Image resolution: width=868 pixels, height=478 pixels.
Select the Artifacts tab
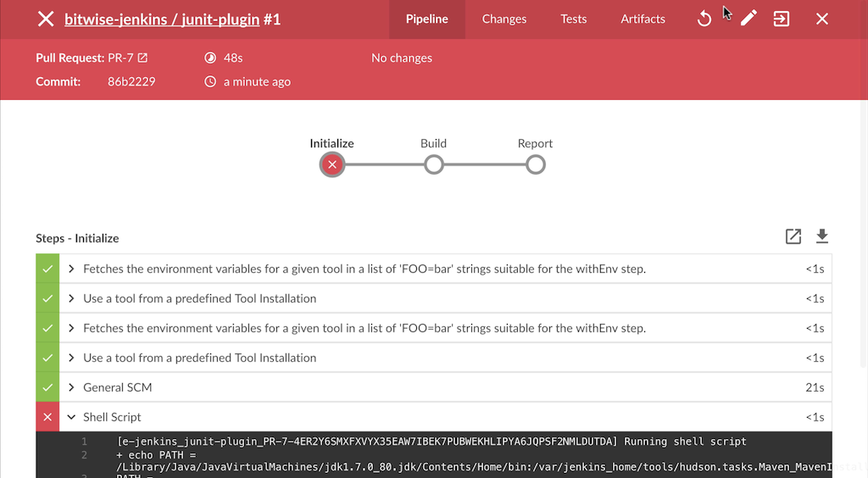point(643,19)
